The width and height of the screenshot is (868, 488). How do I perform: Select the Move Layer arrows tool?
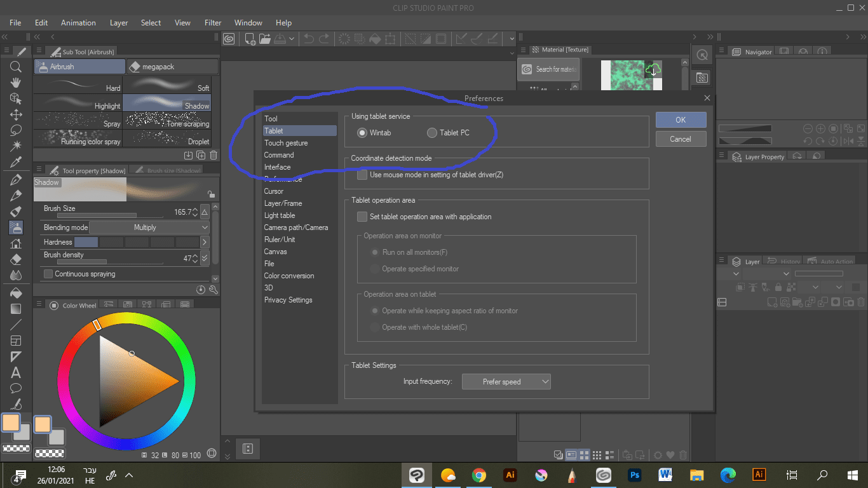(16, 115)
